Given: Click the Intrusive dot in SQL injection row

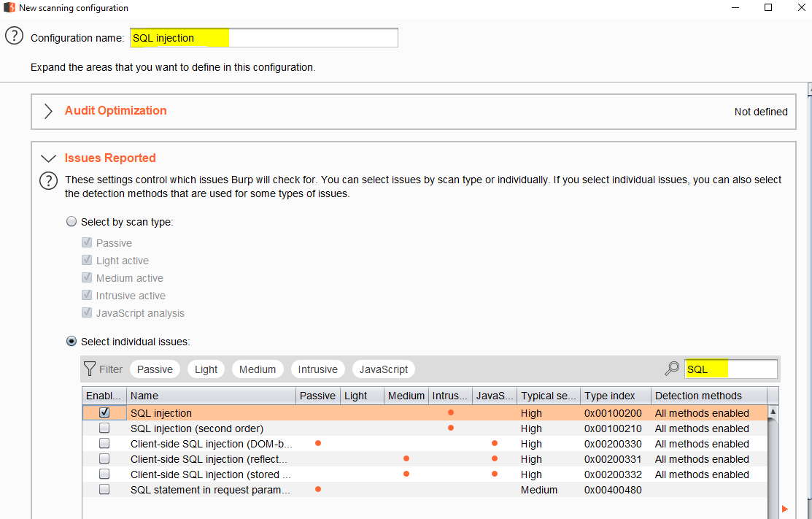Looking at the screenshot, I should click(451, 413).
